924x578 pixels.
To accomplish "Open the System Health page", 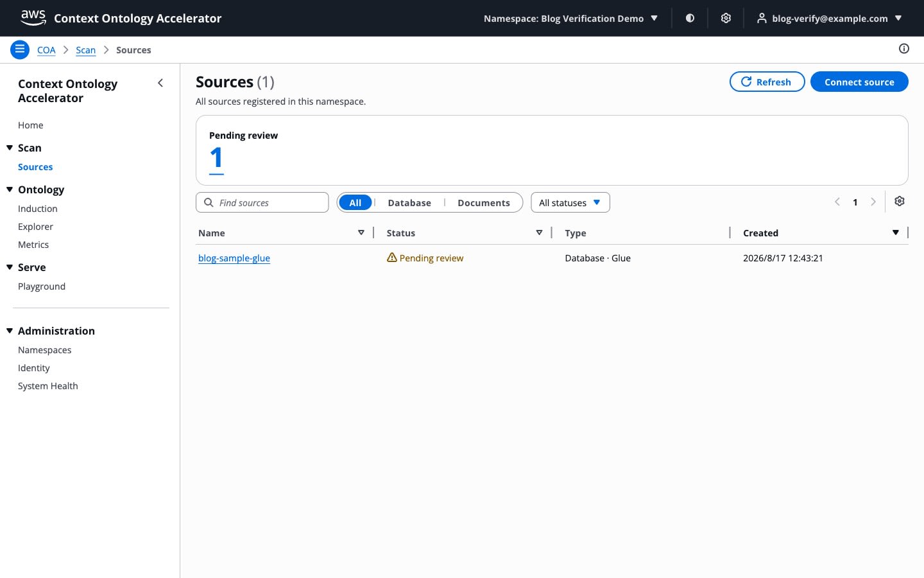I will click(x=48, y=386).
